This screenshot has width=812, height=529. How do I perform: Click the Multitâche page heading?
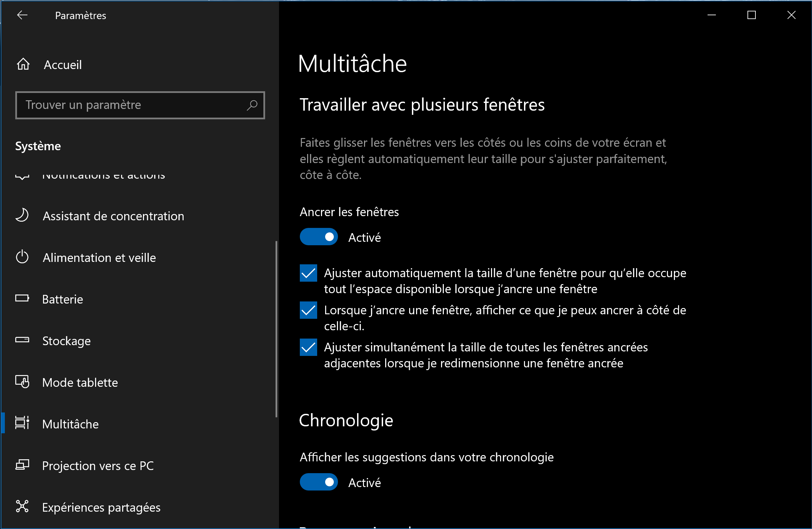coord(352,64)
